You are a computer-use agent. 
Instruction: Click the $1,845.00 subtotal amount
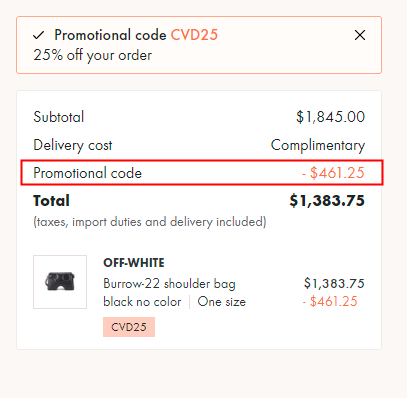click(331, 117)
